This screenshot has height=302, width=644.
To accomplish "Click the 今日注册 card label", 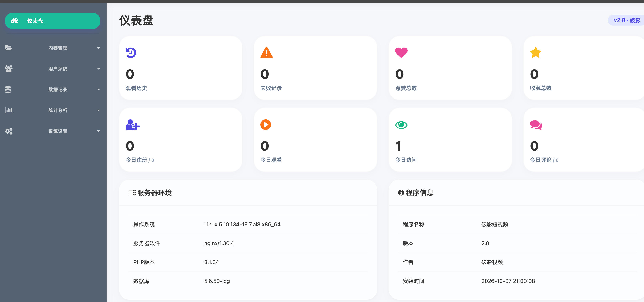I will pos(136,160).
